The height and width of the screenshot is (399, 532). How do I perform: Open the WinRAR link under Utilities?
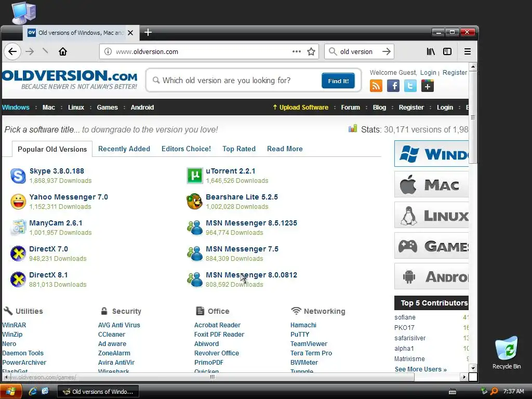point(14,325)
